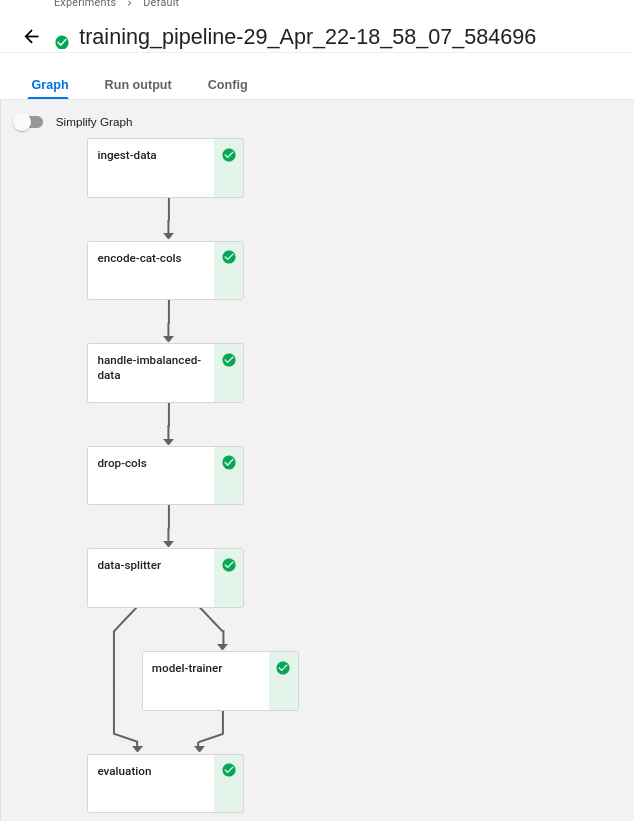Click the success icon on data-splitter node
Screen dimensions: 634x821
228,565
